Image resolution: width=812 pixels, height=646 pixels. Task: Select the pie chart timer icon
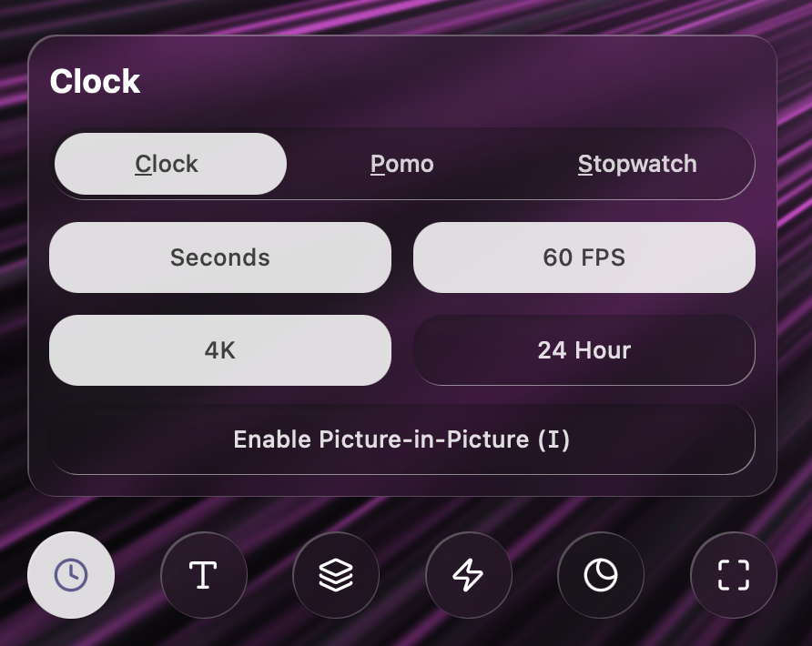[600, 575]
